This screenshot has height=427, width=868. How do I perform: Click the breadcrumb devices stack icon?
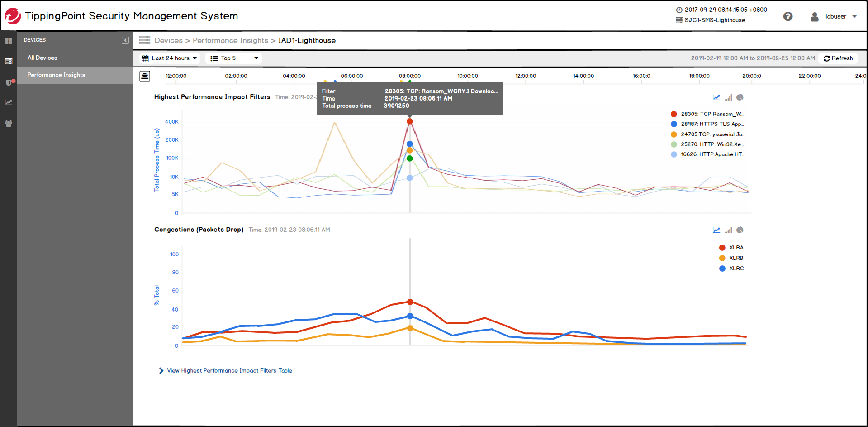tap(145, 40)
